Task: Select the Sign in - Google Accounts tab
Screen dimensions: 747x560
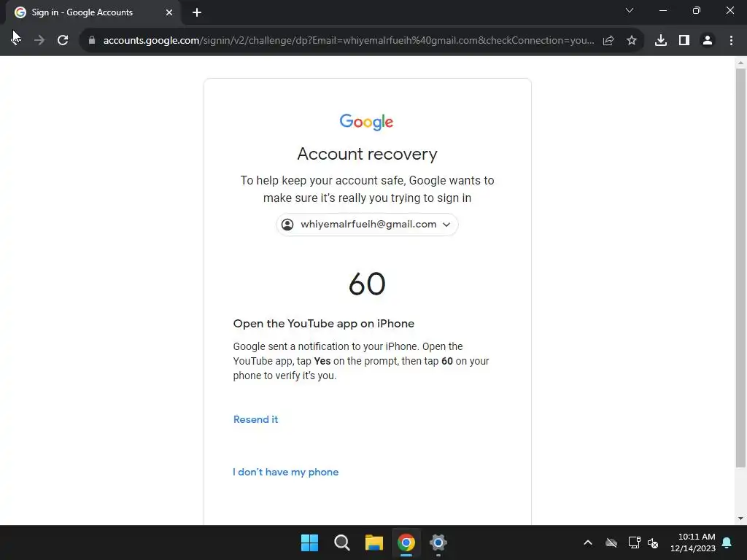Action: (x=93, y=12)
